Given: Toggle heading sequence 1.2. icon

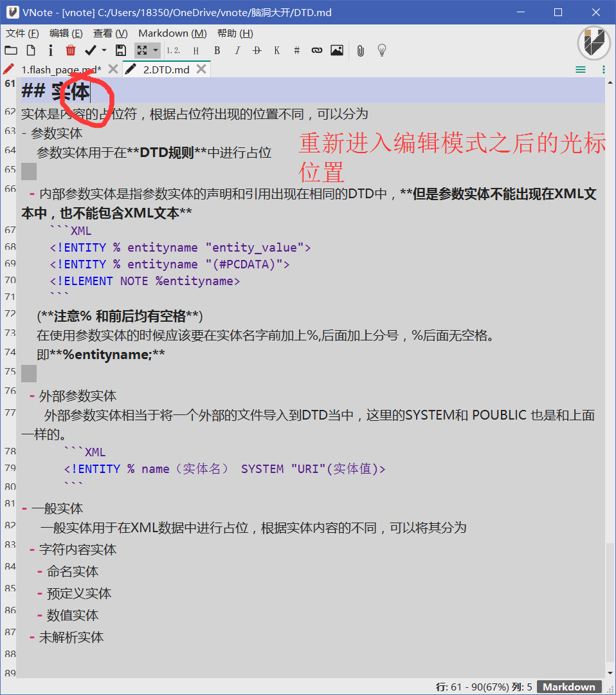Looking at the screenshot, I should pos(173,51).
